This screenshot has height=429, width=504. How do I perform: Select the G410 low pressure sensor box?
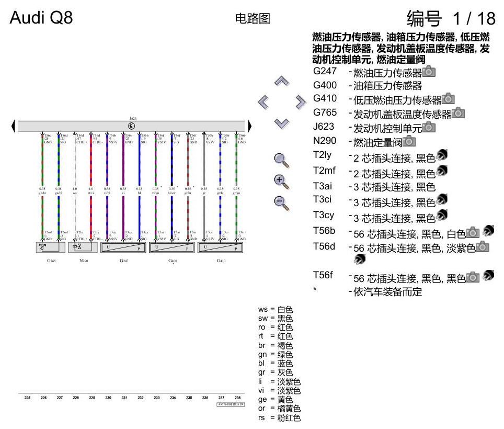[220, 247]
